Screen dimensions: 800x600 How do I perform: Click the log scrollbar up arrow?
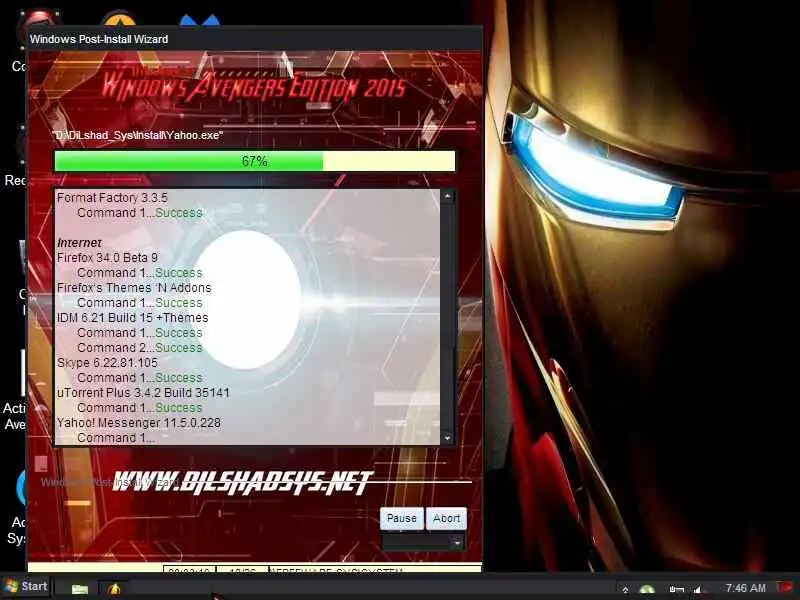(x=447, y=196)
